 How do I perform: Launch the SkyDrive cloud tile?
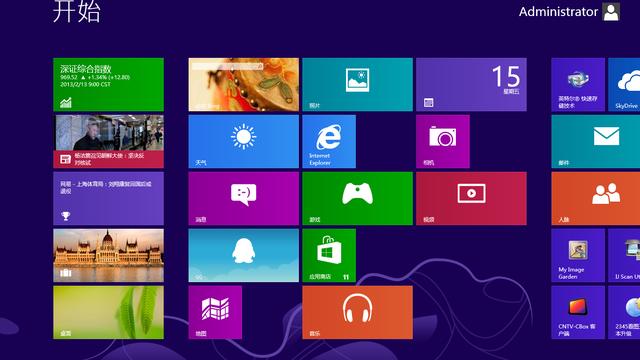pyautogui.click(x=624, y=84)
